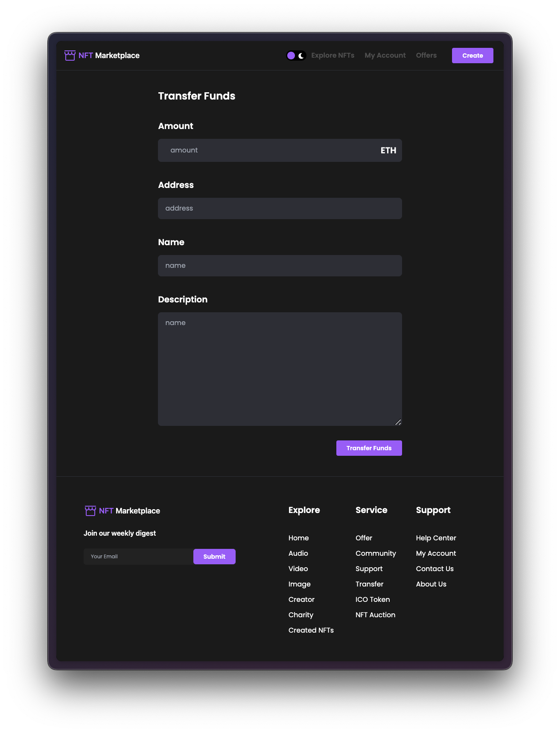Visit the Help Center link
This screenshot has height=733, width=560.
[x=436, y=538]
